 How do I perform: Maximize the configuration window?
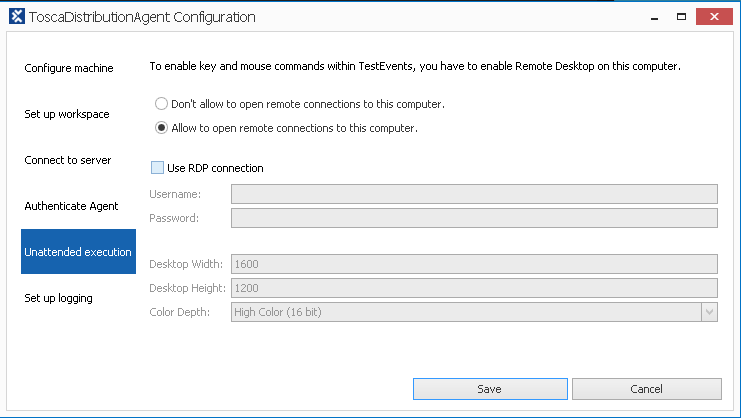tap(681, 17)
